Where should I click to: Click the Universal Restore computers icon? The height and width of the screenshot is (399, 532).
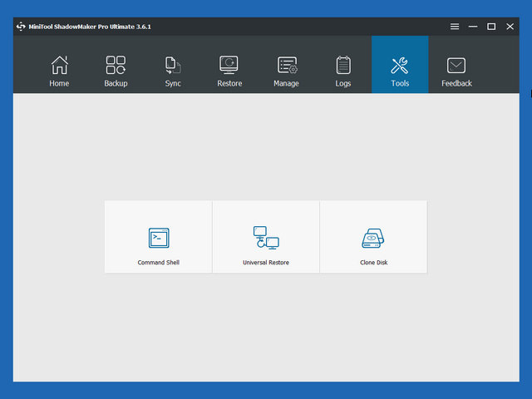coord(266,238)
